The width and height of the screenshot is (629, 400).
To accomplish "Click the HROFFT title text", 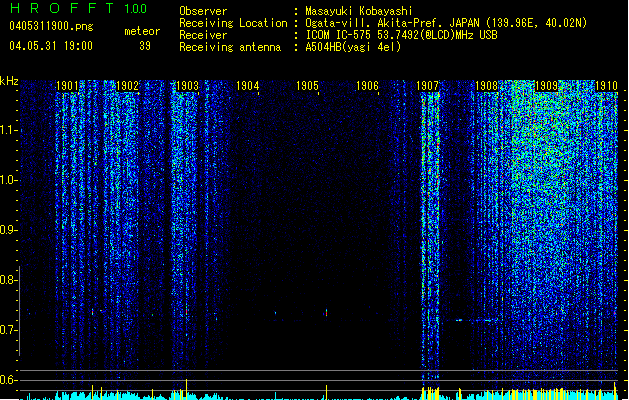I will pos(62,8).
